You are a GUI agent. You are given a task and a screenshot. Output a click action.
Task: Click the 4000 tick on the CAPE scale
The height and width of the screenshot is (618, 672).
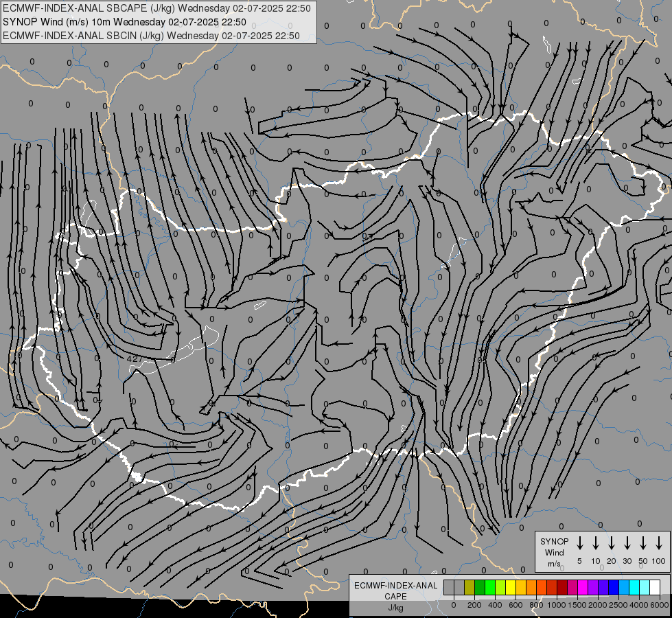[639, 605]
